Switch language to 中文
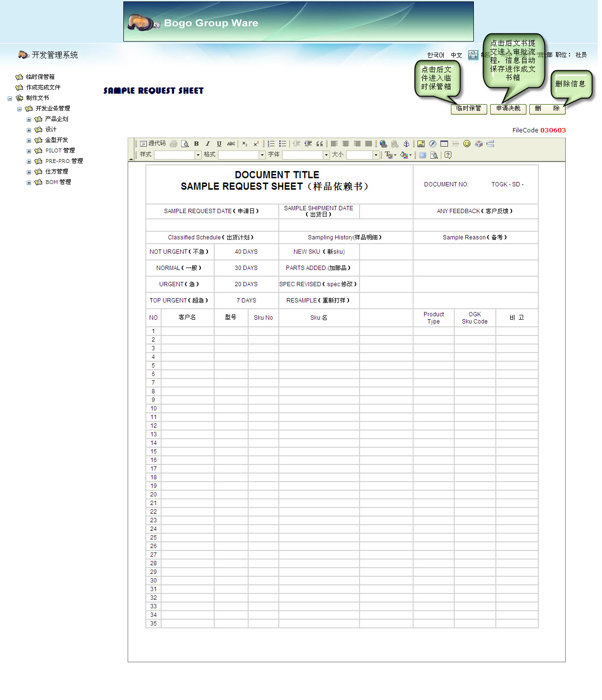602x700 pixels. coord(456,55)
